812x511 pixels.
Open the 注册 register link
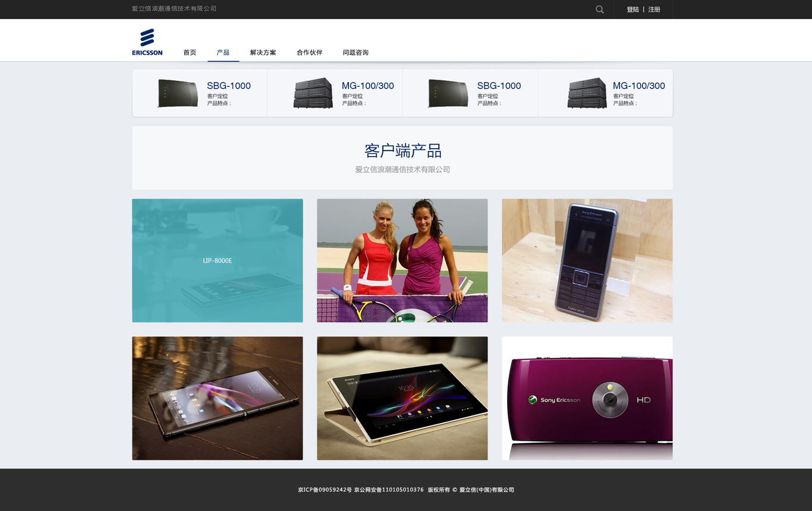point(654,10)
